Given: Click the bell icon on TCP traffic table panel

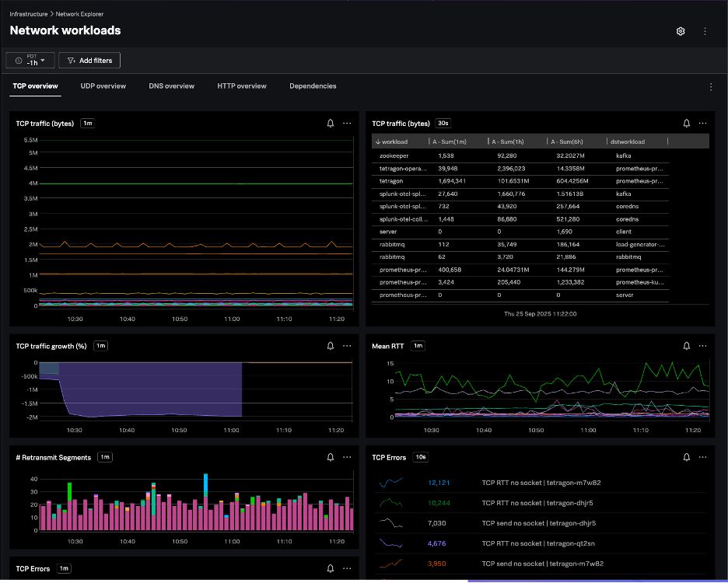Looking at the screenshot, I should pyautogui.click(x=687, y=123).
